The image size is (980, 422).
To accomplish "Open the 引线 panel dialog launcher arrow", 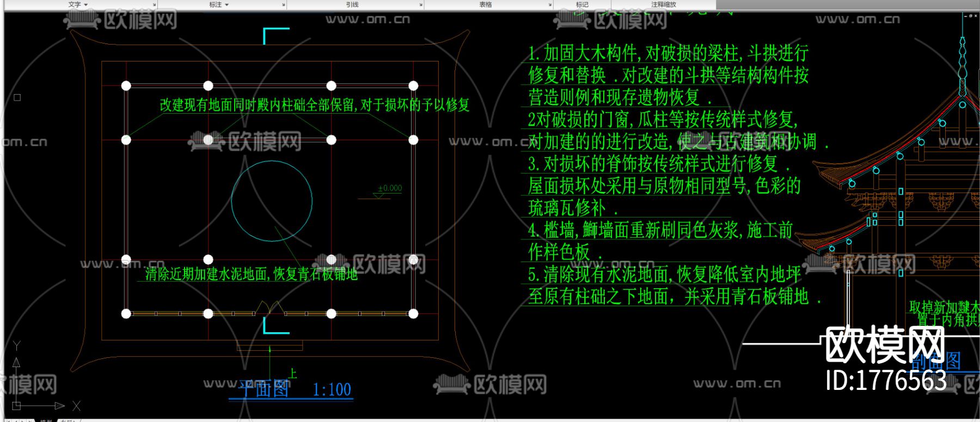I will [x=421, y=5].
